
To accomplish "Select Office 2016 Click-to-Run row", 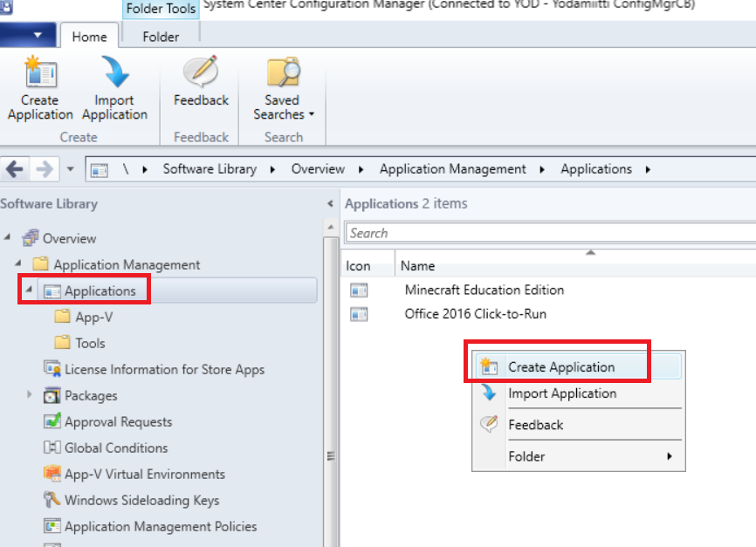I will coord(549,314).
